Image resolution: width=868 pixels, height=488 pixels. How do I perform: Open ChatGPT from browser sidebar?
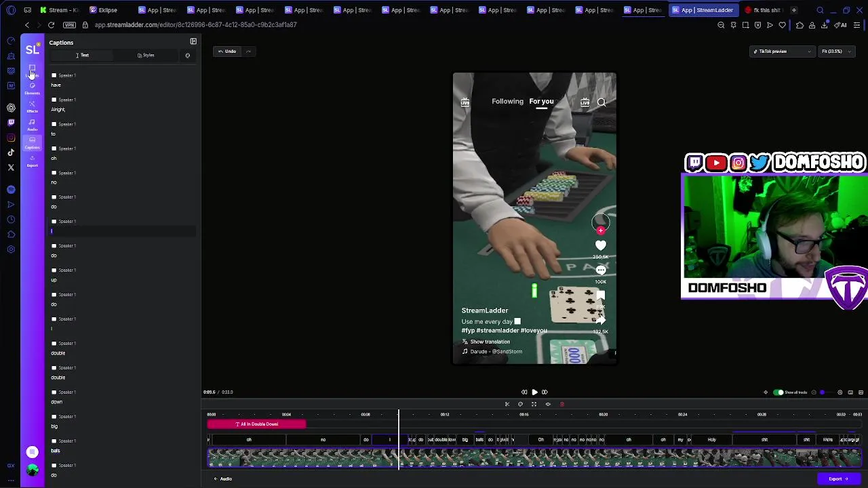tap(11, 108)
